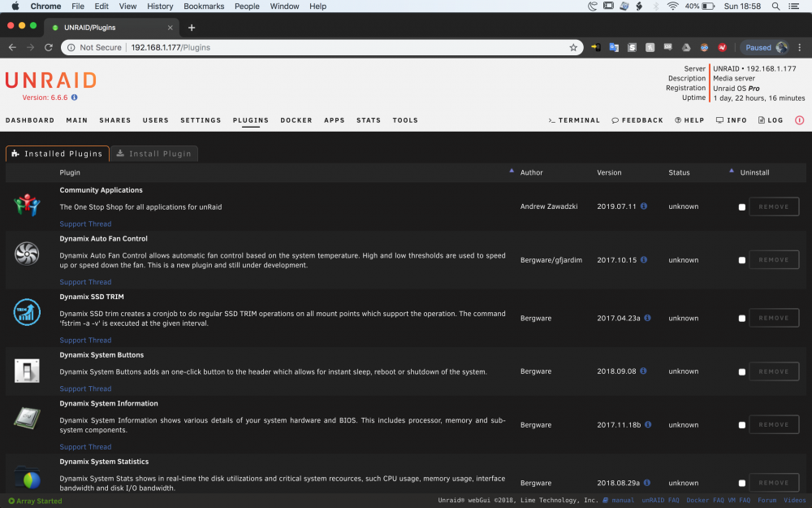Open the Apps page

tap(334, 120)
